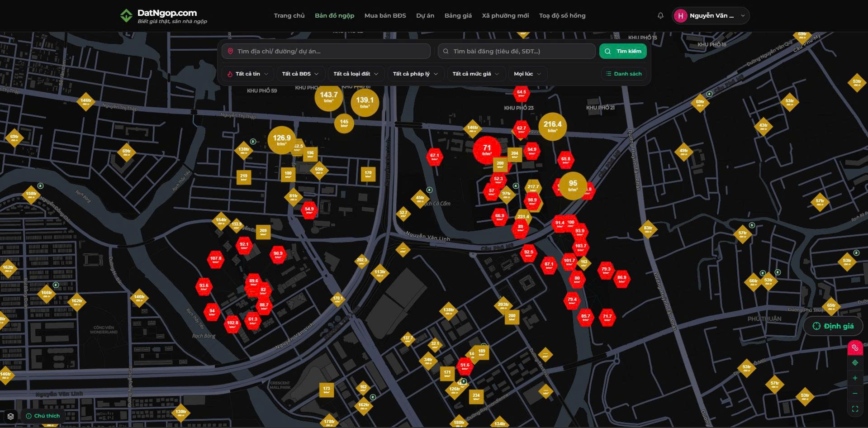
Task: Click the red 79.3 hexagon marker
Action: tap(606, 271)
